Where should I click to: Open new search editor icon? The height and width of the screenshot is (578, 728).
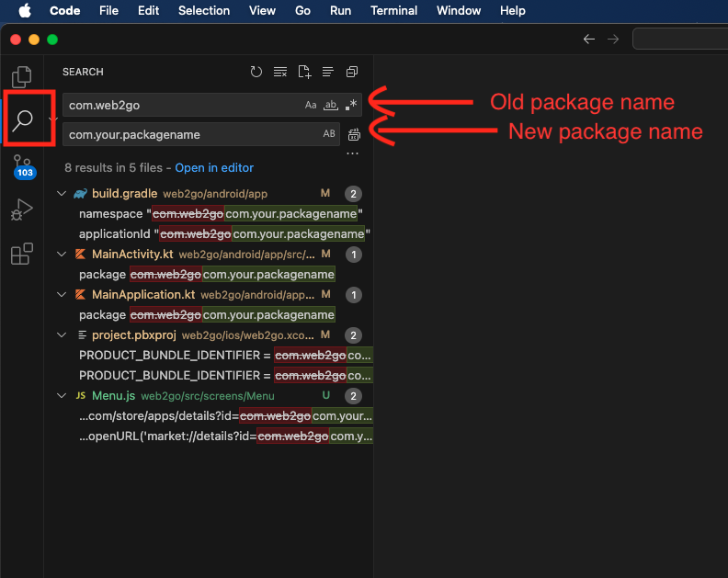click(x=304, y=72)
